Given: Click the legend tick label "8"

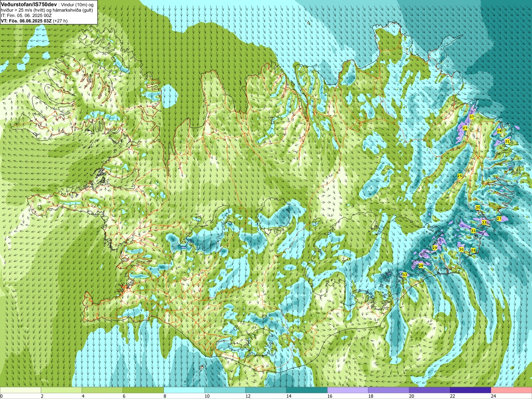Looking at the screenshot, I should 165,396.
